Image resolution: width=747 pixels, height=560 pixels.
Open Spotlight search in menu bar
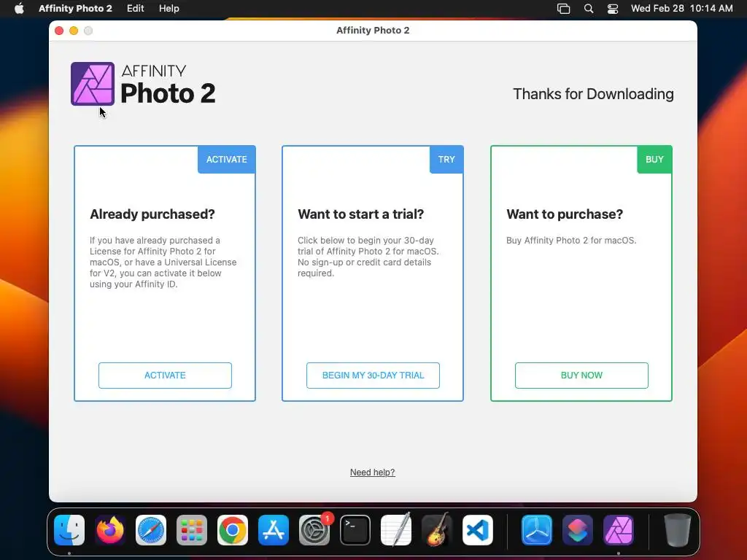[x=589, y=9]
